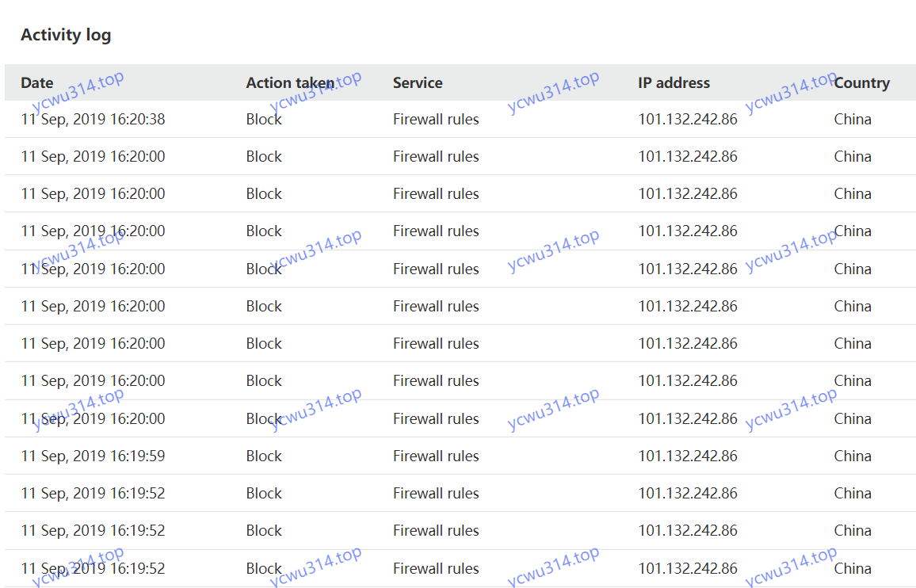Open the log entry dated 16:20:38
The height and width of the screenshot is (588, 916).
93,120
